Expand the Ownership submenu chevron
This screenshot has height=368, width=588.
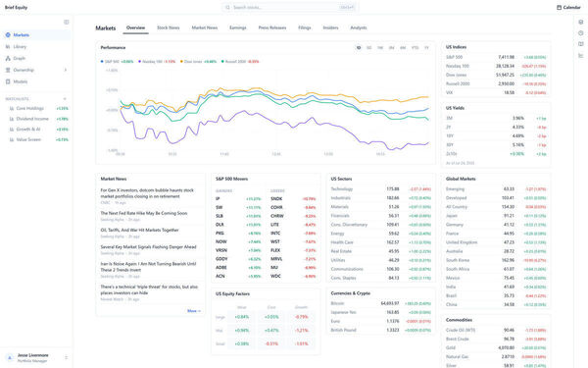(x=66, y=70)
